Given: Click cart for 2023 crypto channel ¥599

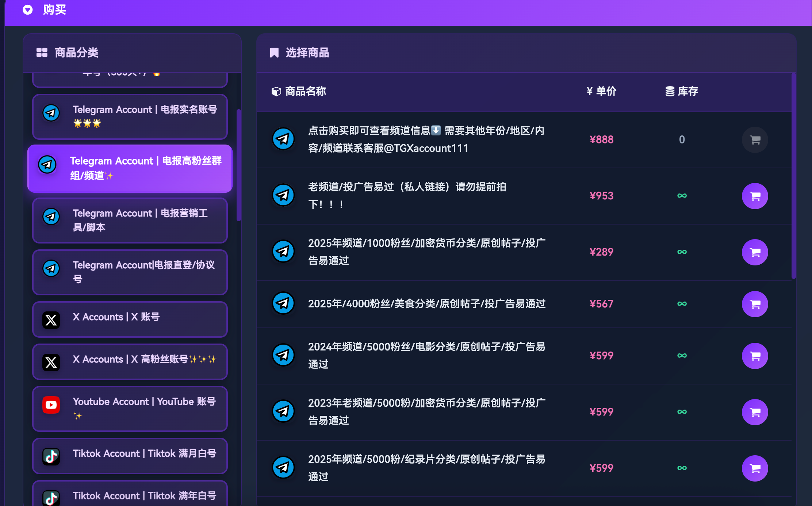Looking at the screenshot, I should pos(755,412).
